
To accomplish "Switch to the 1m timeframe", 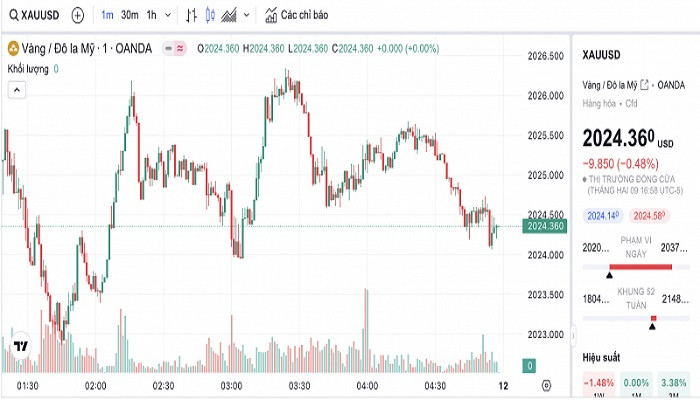I will click(106, 16).
